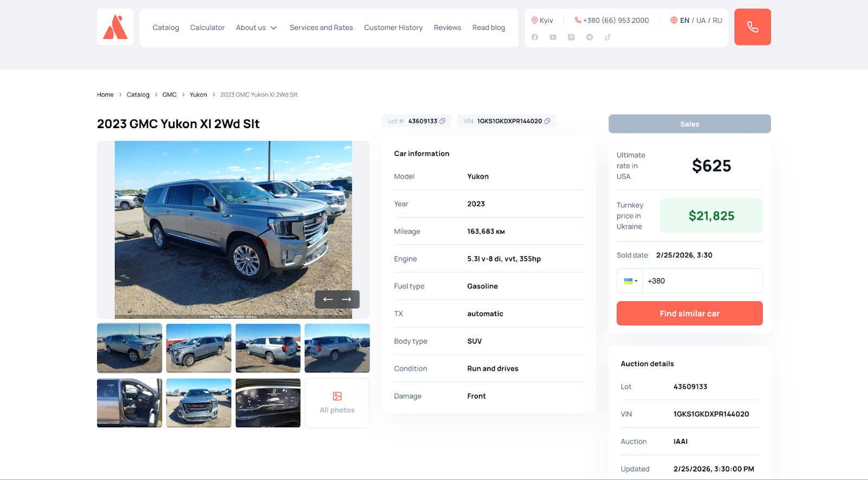Click the red phone call button
This screenshot has height=480, width=868.
752,27
